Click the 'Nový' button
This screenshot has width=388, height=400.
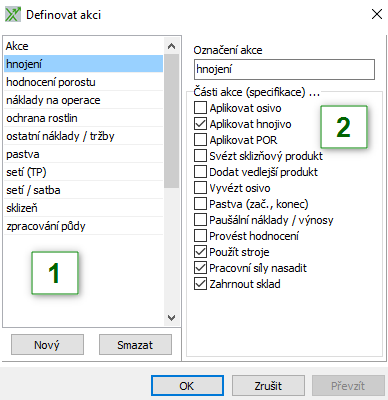pos(47,345)
